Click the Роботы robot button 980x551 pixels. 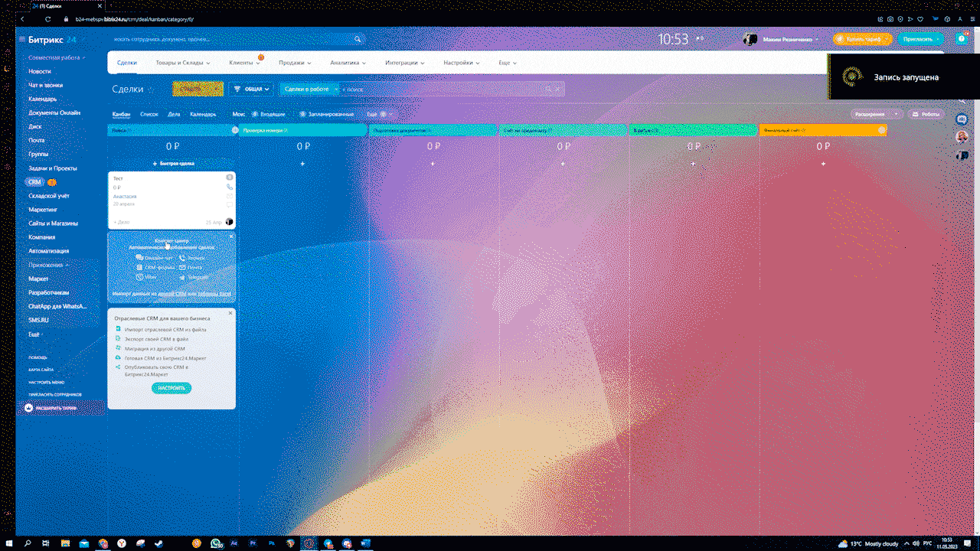pyautogui.click(x=926, y=114)
